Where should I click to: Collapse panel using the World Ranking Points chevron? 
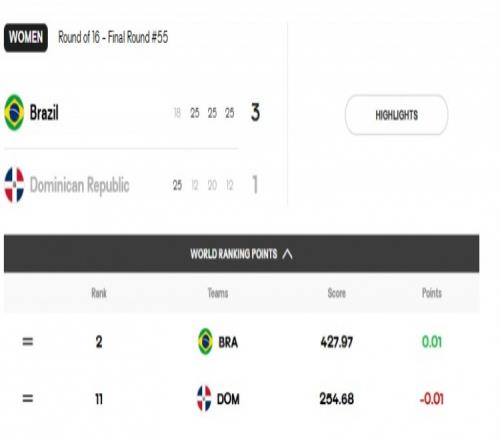pyautogui.click(x=287, y=254)
